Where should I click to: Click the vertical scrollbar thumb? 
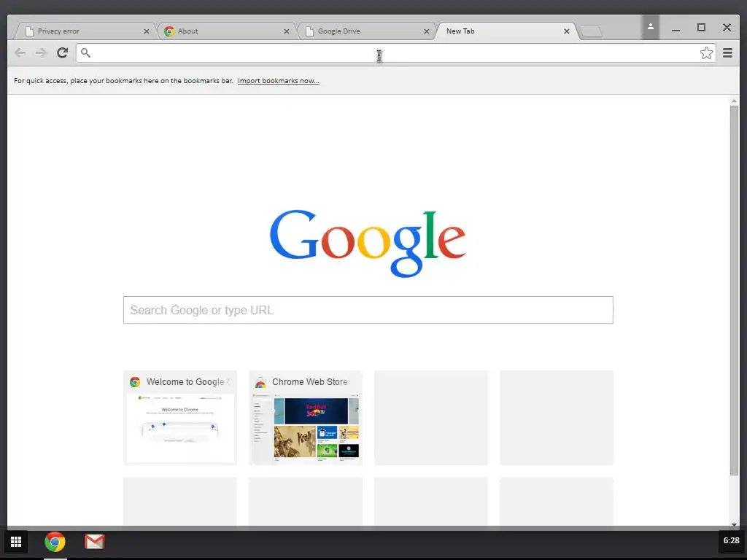tap(734, 290)
